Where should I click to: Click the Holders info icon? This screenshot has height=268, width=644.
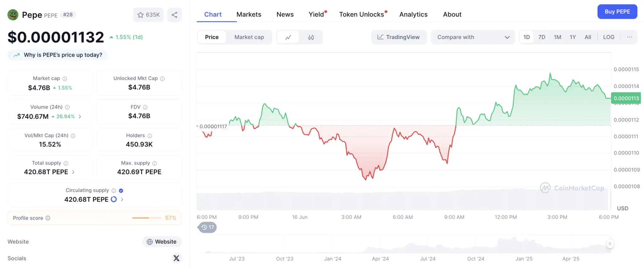coord(150,136)
